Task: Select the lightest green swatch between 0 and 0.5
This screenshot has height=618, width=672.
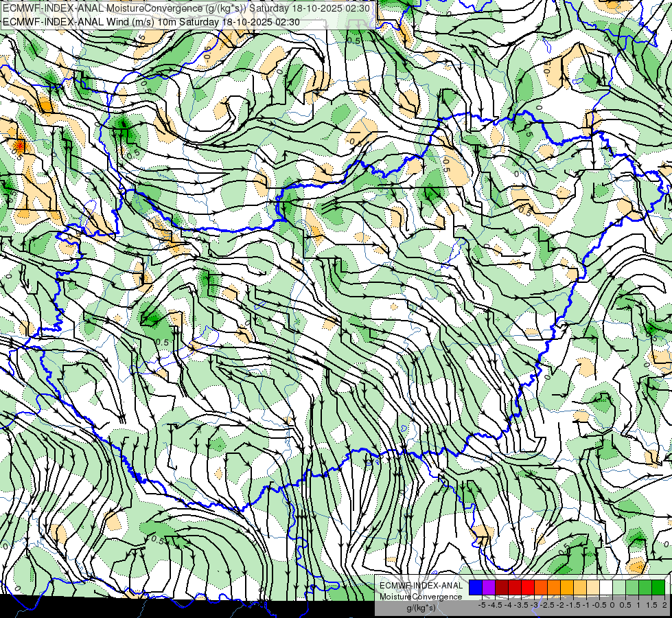Action: click(x=619, y=588)
